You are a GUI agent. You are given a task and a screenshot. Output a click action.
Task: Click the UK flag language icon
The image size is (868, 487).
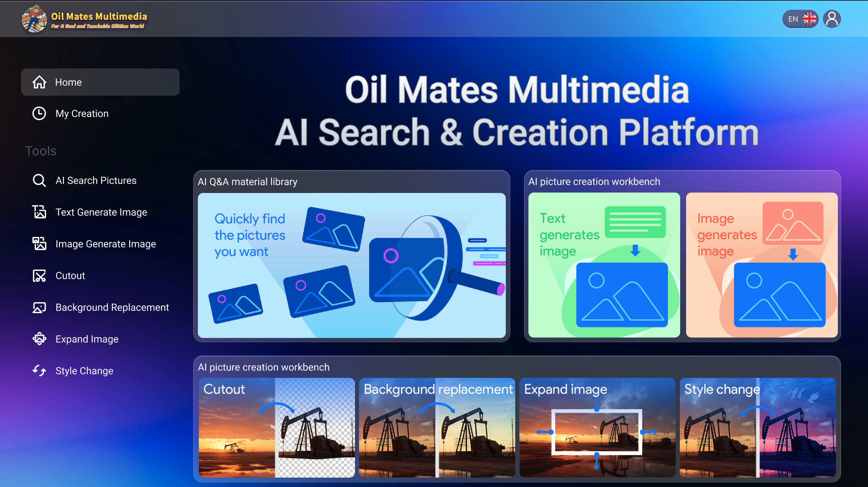pyautogui.click(x=809, y=19)
